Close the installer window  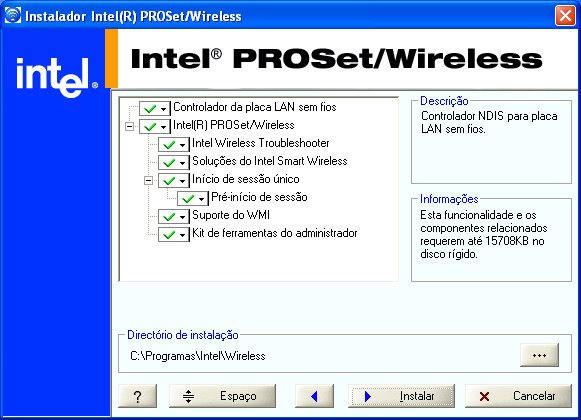point(565,16)
